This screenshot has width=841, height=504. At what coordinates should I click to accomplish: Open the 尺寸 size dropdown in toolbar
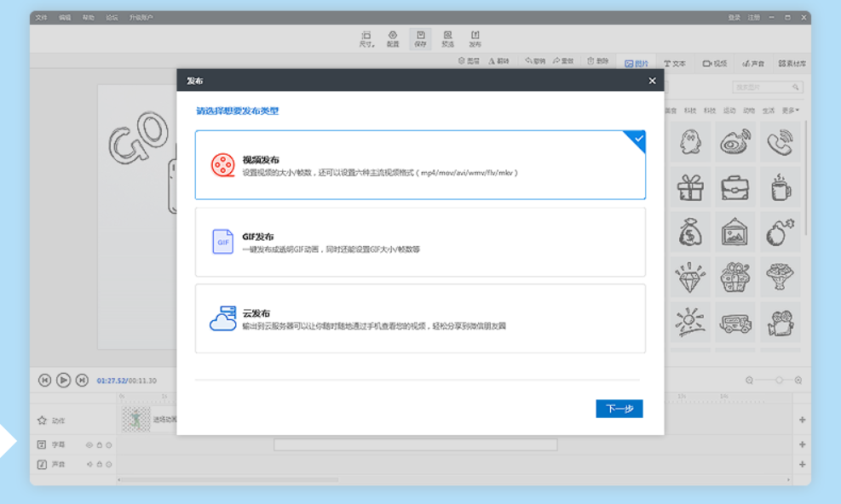366,38
